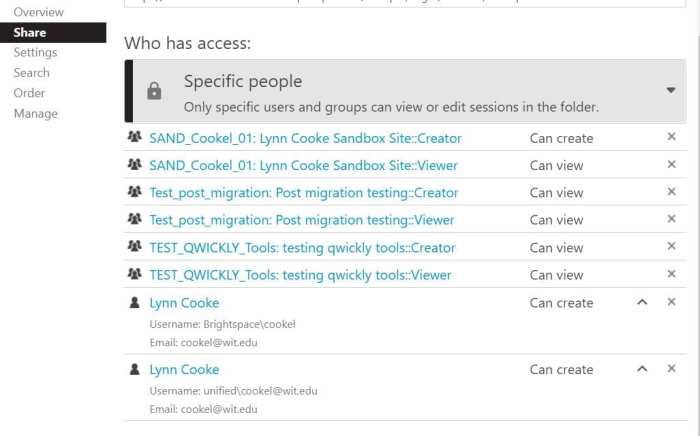This screenshot has width=700, height=436.
Task: Collapse Brightspace Lynn Cooke user details
Action: (642, 302)
